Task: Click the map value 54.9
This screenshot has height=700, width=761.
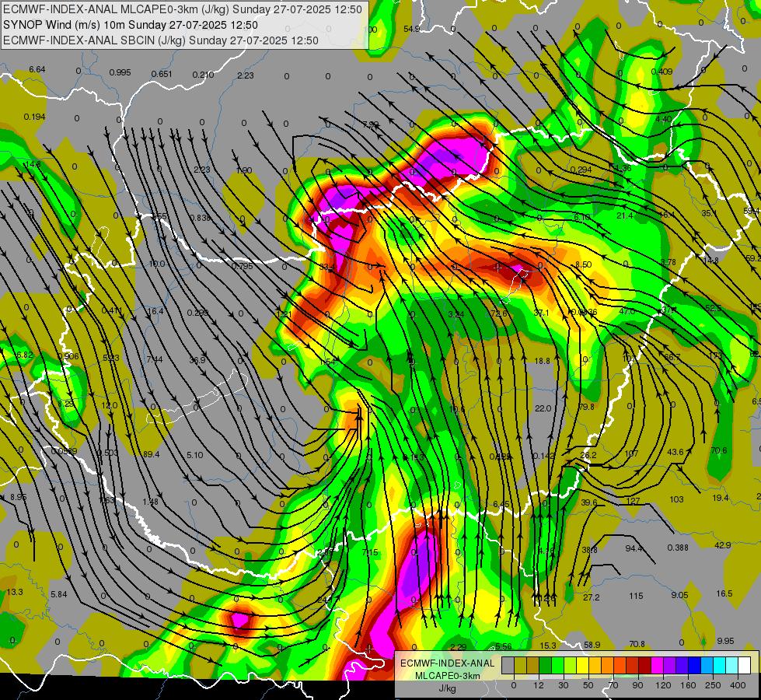Action: (x=411, y=29)
